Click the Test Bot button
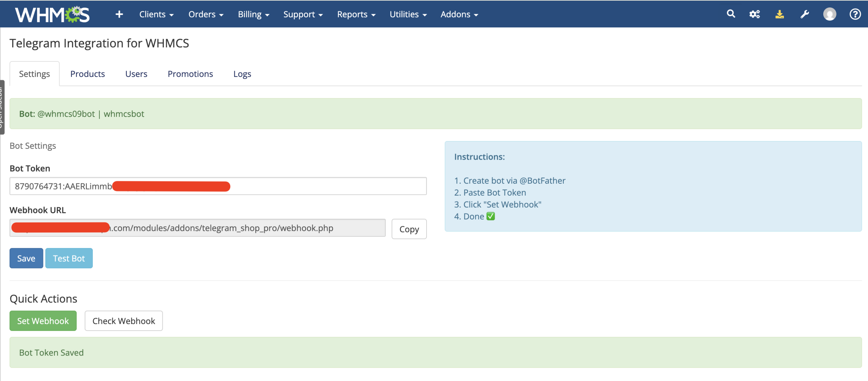The image size is (868, 381). pyautogui.click(x=69, y=258)
